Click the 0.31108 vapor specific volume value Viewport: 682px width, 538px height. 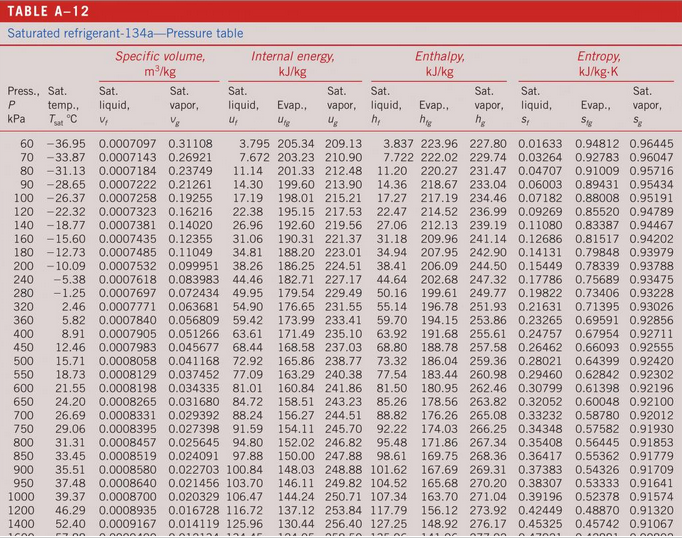coord(191,143)
